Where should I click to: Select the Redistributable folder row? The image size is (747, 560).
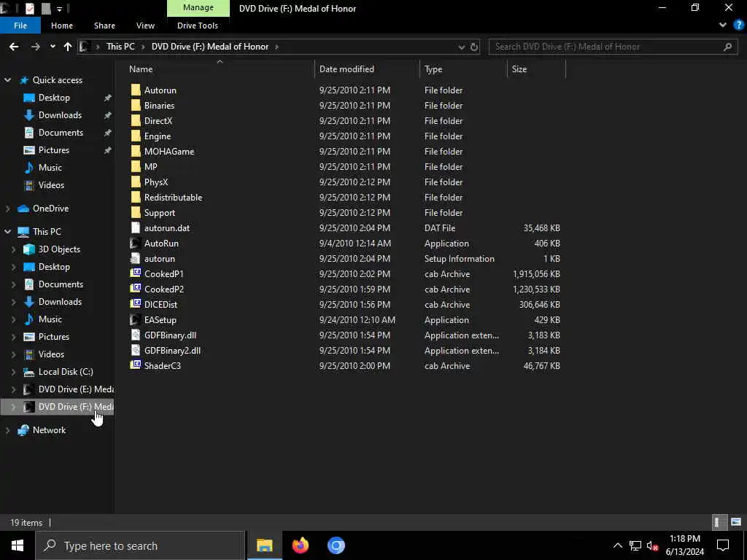[345, 197]
